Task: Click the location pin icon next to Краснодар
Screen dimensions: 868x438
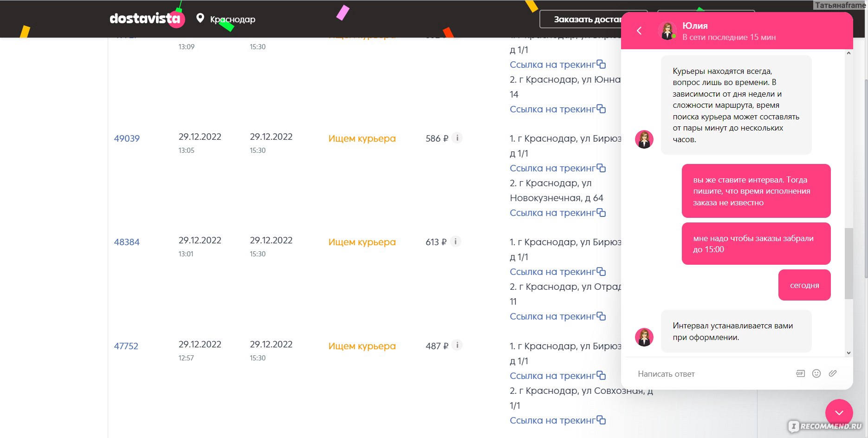Action: (x=200, y=18)
